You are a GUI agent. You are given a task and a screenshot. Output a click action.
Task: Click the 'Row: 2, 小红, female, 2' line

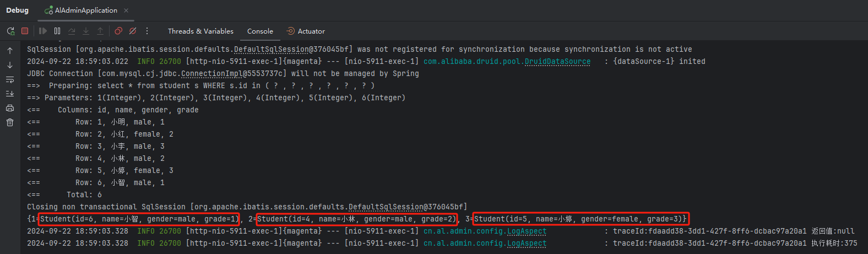coord(100,134)
